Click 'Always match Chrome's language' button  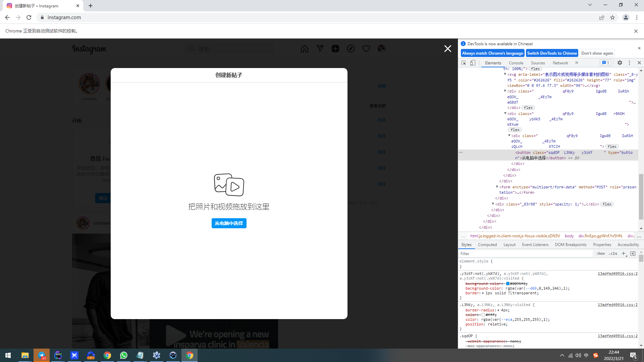(492, 53)
